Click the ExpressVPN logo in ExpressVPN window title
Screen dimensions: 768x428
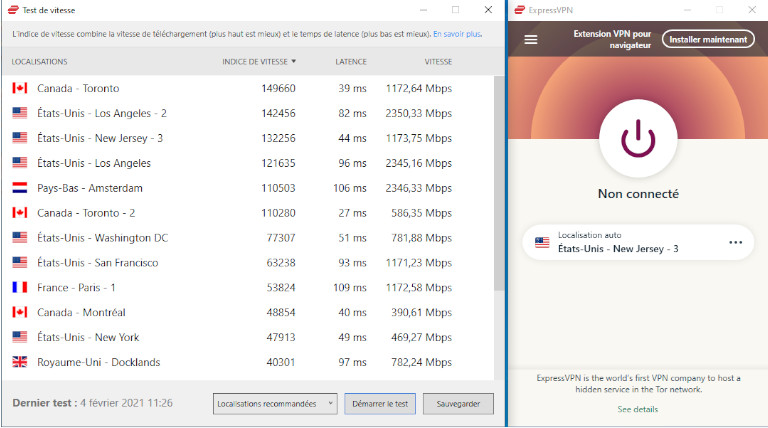pos(520,10)
